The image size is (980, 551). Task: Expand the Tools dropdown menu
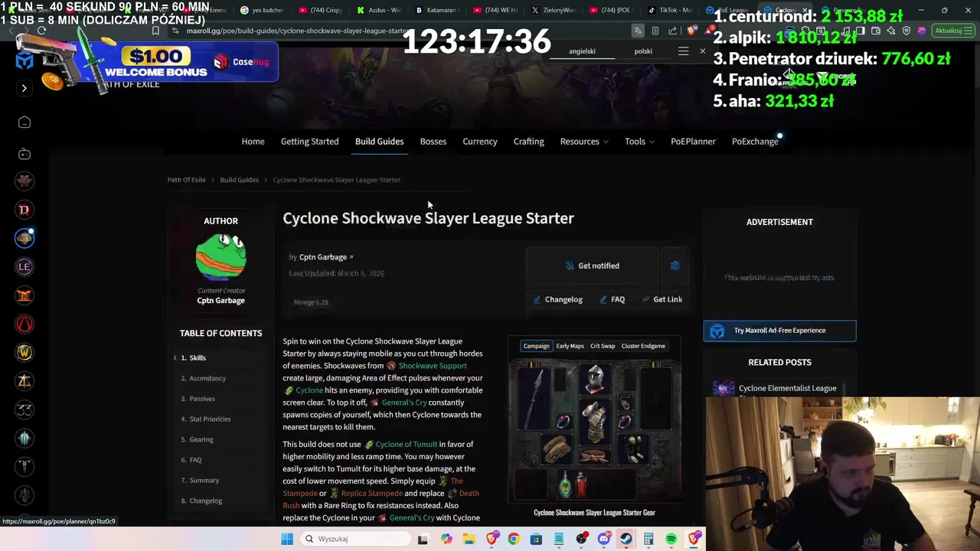coord(639,142)
